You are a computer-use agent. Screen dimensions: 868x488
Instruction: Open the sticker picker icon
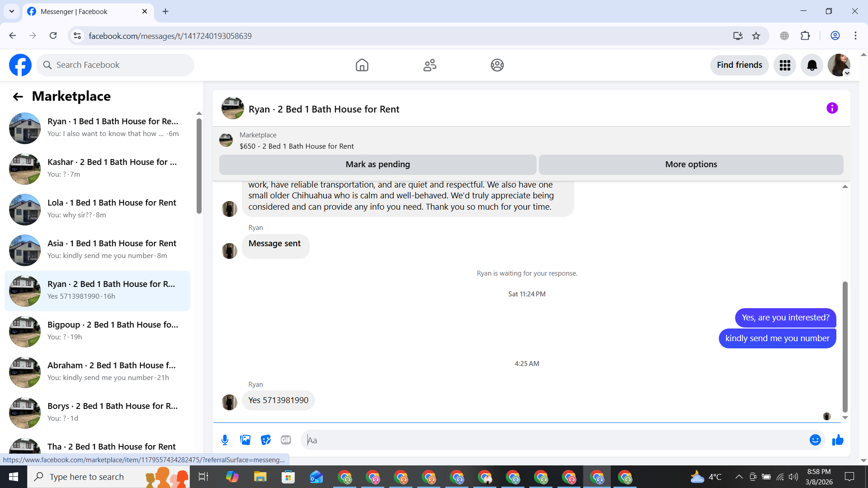(266, 440)
